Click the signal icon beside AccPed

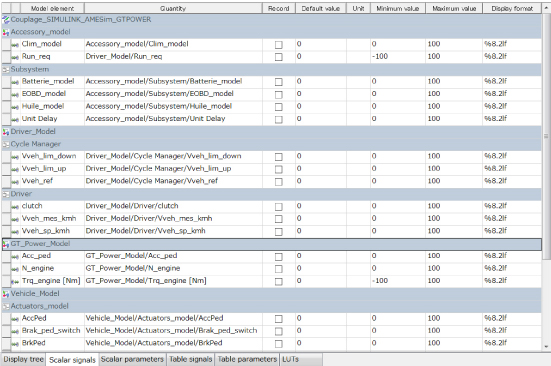pyautogui.click(x=15, y=319)
